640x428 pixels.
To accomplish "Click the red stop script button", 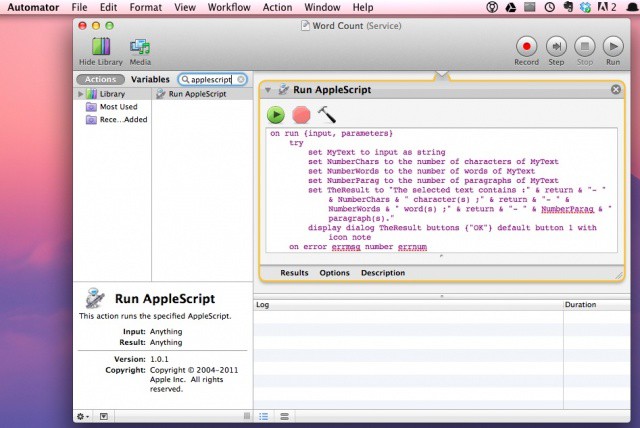I will tap(301, 115).
